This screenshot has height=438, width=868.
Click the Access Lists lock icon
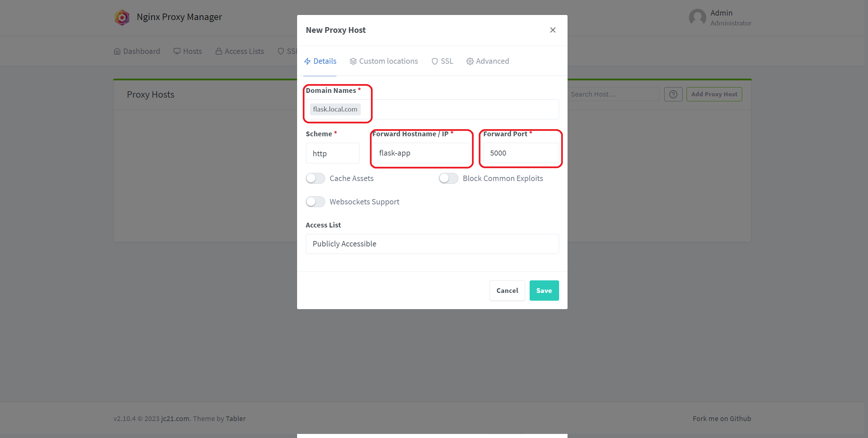219,51
